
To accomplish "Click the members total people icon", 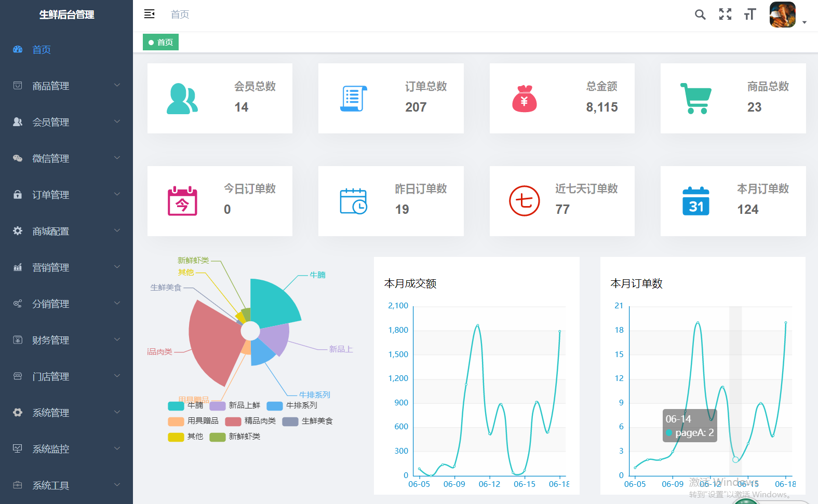I will click(182, 99).
